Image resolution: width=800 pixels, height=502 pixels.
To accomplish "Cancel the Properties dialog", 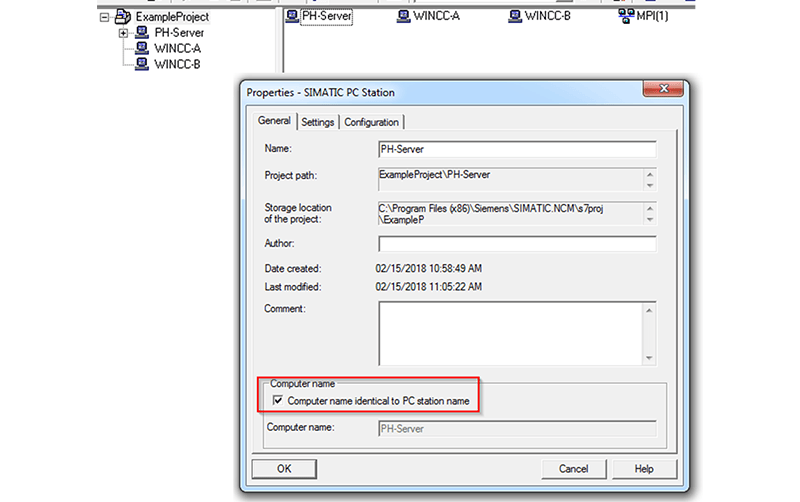I will (573, 469).
